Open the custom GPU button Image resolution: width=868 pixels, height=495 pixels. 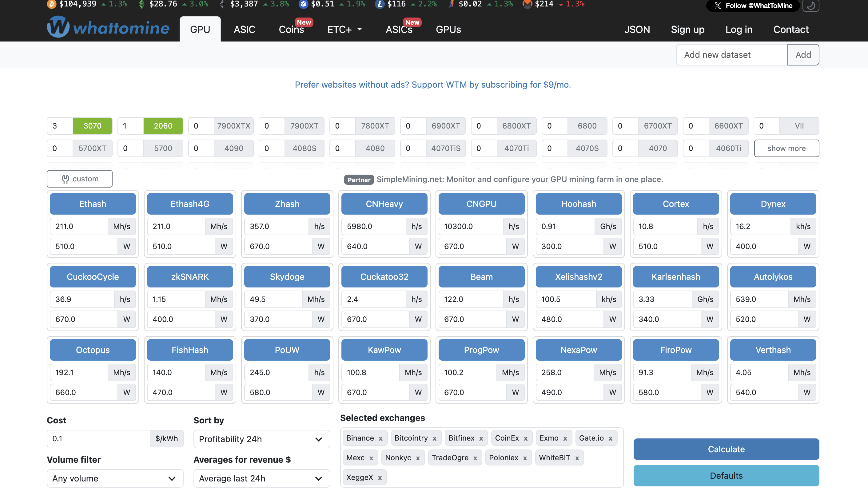[80, 179]
